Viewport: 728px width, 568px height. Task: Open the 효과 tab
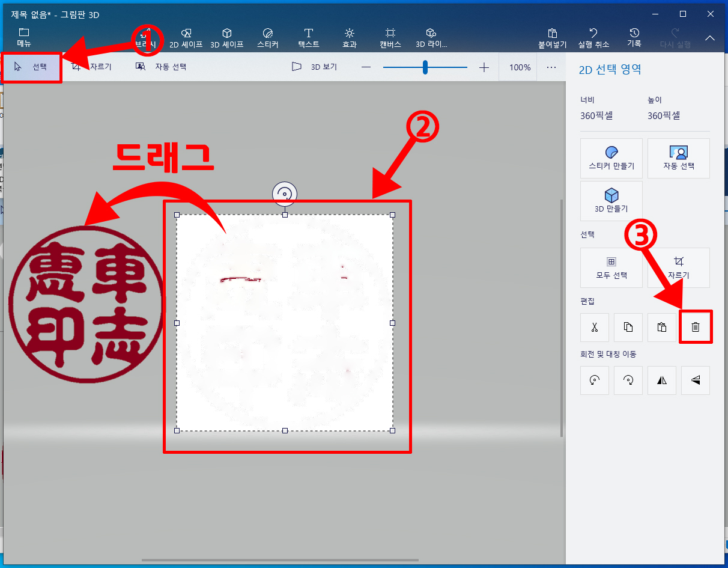(350, 37)
